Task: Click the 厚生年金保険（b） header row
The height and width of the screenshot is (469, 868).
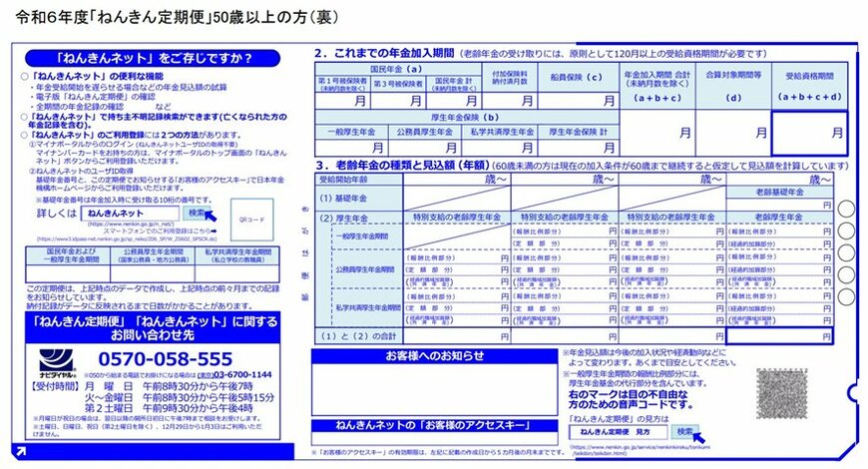Action: (x=466, y=118)
